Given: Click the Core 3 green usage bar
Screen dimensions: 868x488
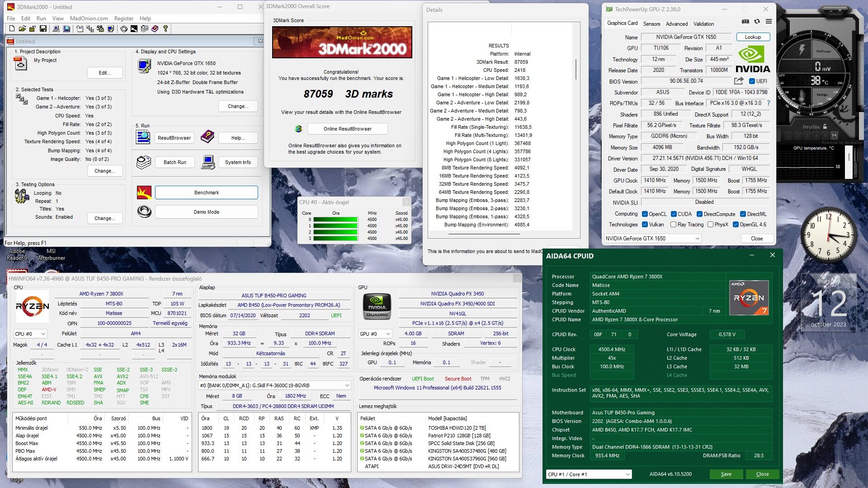Looking at the screenshot, I should pos(335,238).
